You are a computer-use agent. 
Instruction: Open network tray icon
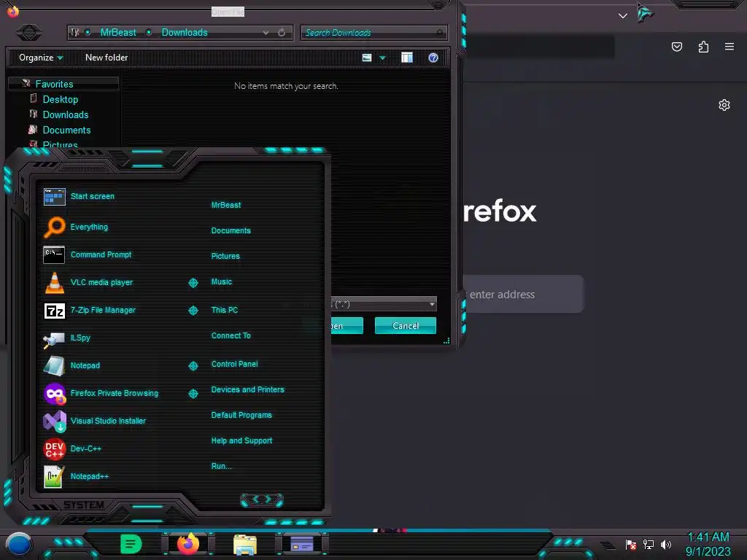pyautogui.click(x=649, y=544)
